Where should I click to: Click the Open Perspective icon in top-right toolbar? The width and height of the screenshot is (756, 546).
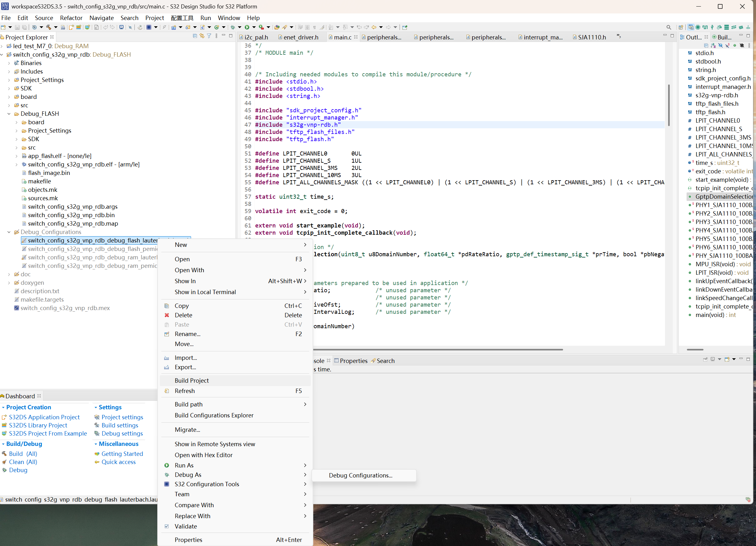coord(681,27)
